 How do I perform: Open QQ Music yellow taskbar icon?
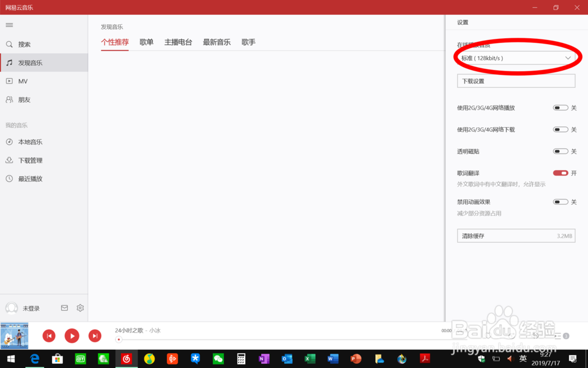tap(149, 359)
